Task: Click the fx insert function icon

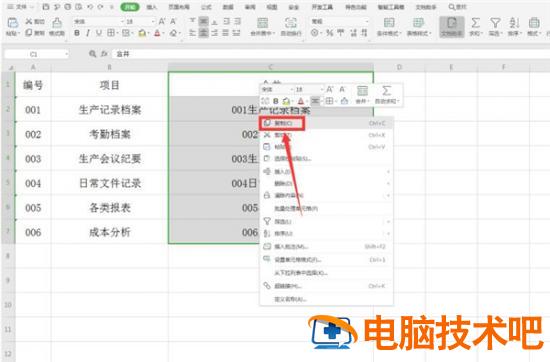Action: click(104, 54)
